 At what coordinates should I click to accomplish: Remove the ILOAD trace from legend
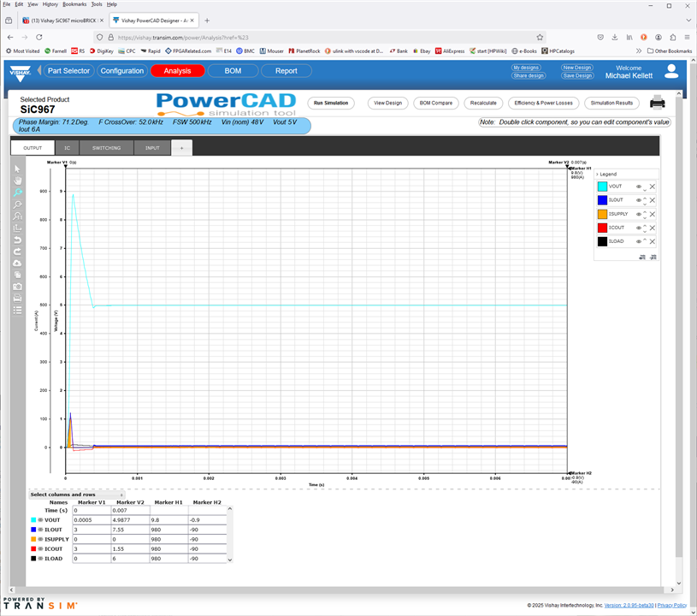[653, 241]
